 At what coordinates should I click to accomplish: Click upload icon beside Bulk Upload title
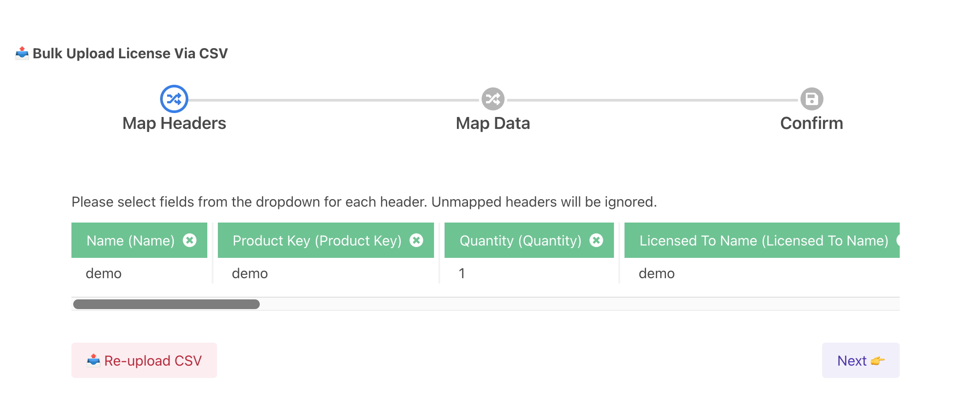[x=22, y=53]
